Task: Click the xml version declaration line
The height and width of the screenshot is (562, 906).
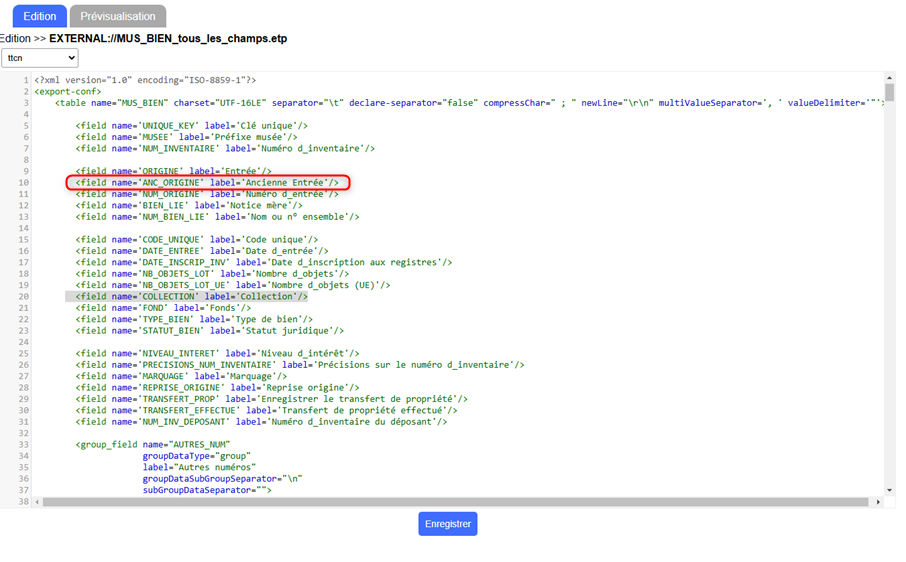Action: (x=145, y=80)
